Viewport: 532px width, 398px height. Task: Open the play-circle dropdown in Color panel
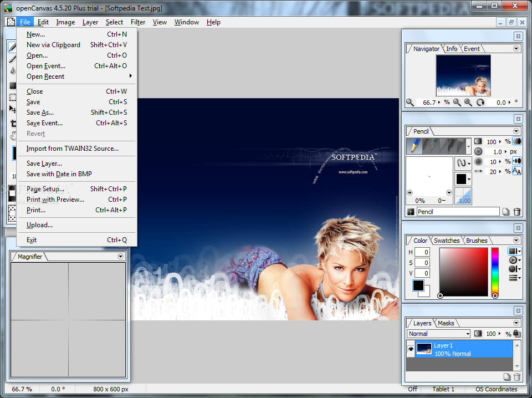click(x=515, y=260)
